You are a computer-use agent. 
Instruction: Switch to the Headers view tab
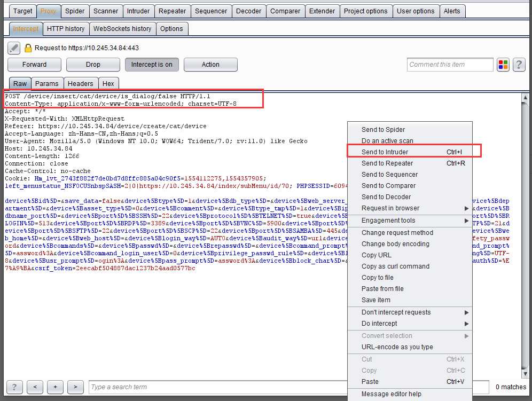[81, 84]
